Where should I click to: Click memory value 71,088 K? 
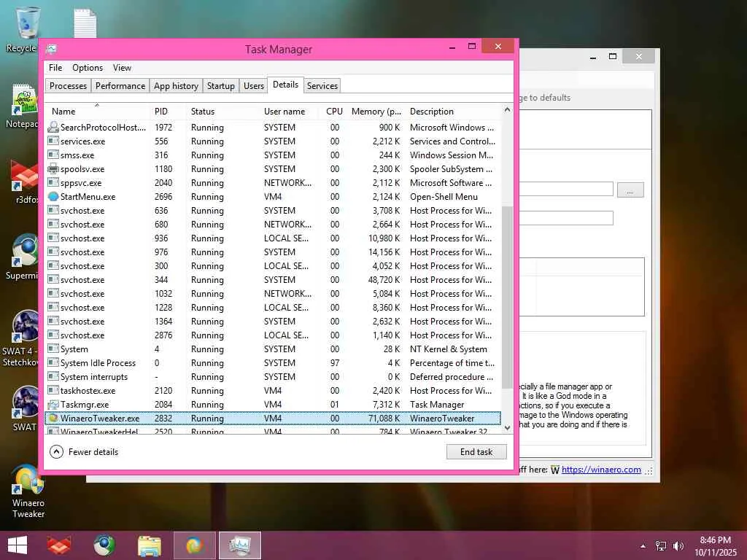[x=384, y=418]
